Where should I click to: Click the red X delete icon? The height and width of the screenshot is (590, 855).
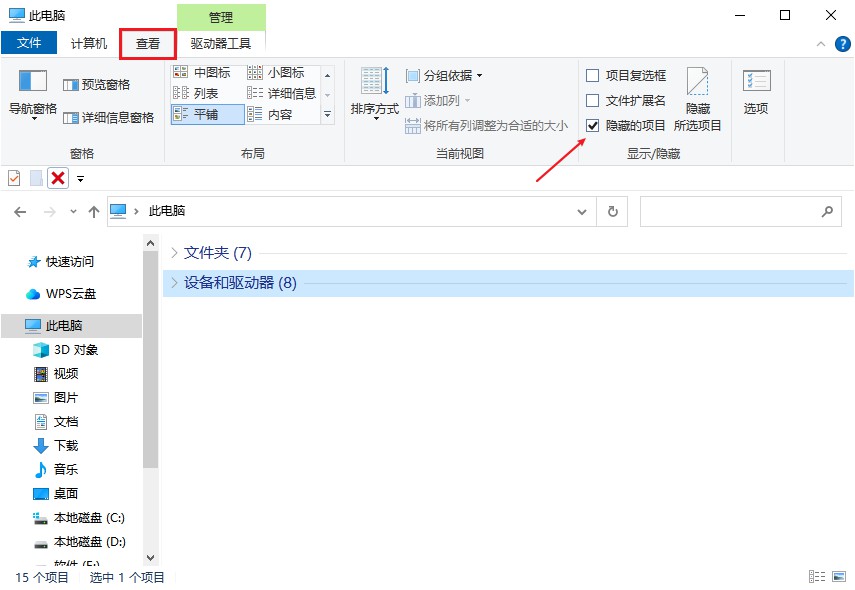pos(58,178)
